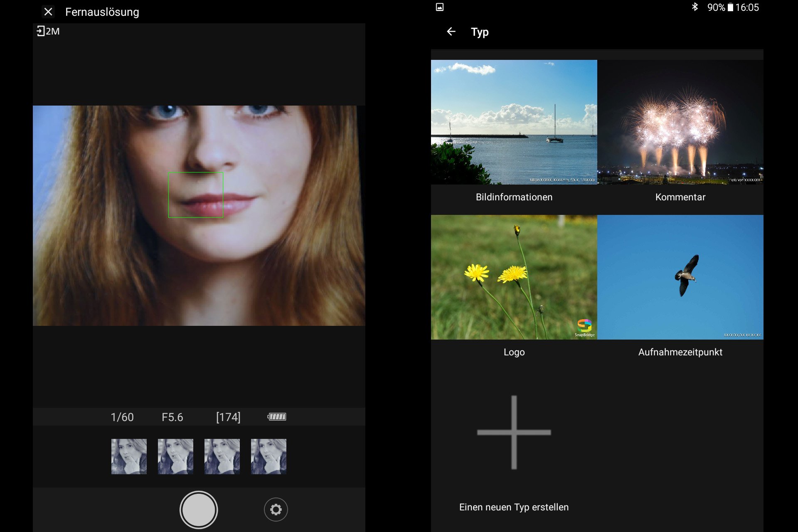Viewport: 798px width, 532px height.
Task: Select the Logo yellow flowers thumbnail
Action: [514, 277]
